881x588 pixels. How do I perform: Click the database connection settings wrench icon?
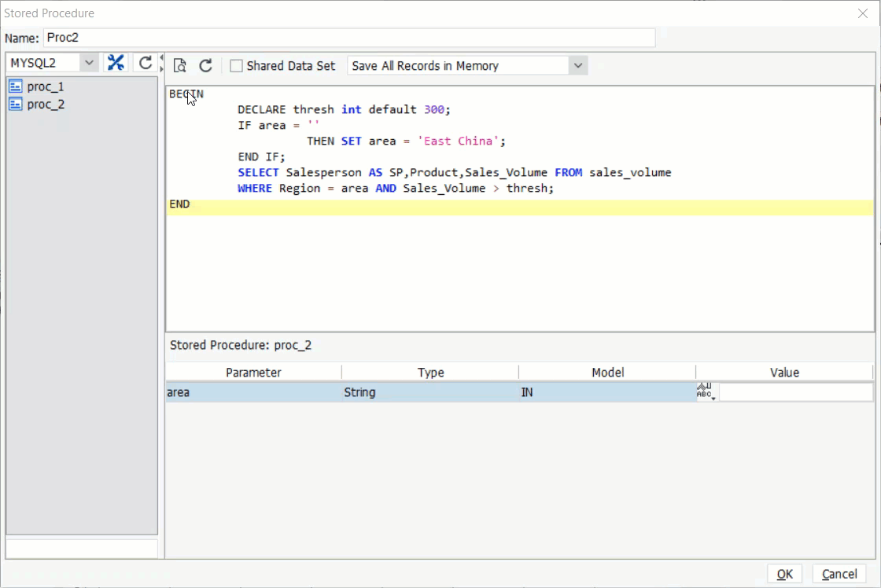[116, 62]
